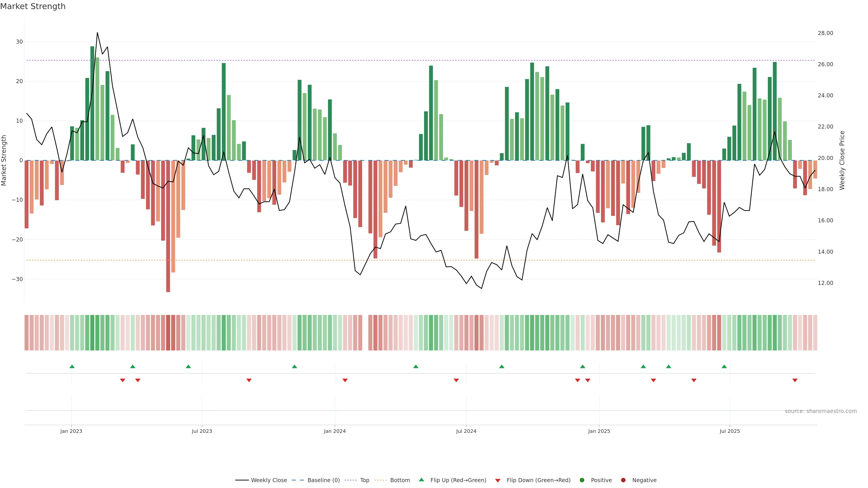Click the Flip Down red triangle legend icon
This screenshot has width=868, height=488.
pos(498,481)
